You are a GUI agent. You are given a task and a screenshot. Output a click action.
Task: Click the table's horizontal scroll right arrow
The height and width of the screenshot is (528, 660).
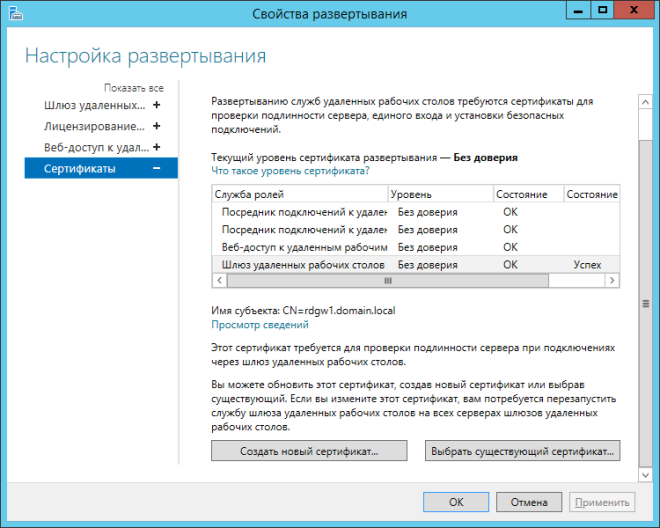[x=613, y=282]
